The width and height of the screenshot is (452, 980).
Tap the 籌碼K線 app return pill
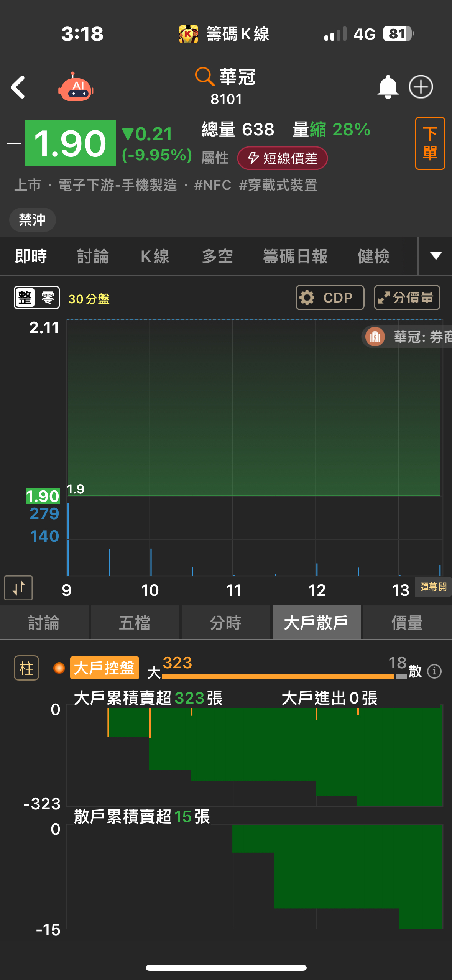[x=224, y=34]
